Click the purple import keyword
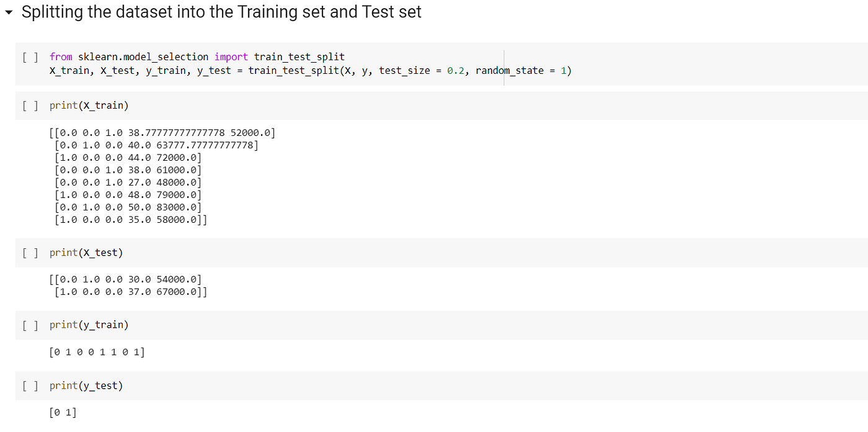Viewport: 868px width, 432px height. pos(231,57)
